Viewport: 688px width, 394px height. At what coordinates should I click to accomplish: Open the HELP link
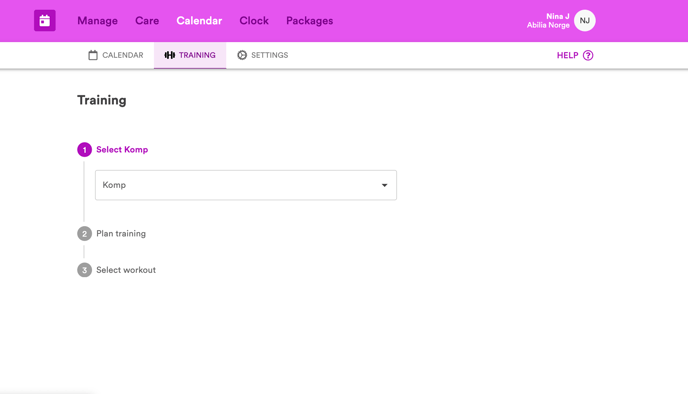point(575,55)
